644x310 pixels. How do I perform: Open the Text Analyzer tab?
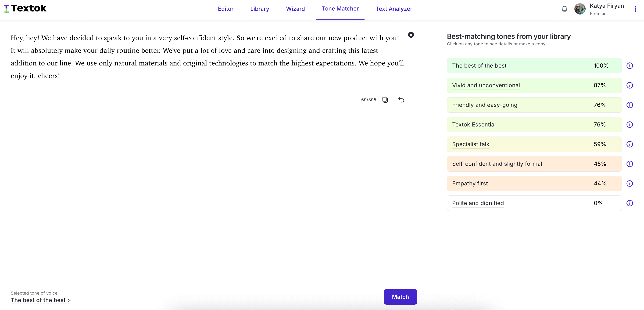point(394,8)
